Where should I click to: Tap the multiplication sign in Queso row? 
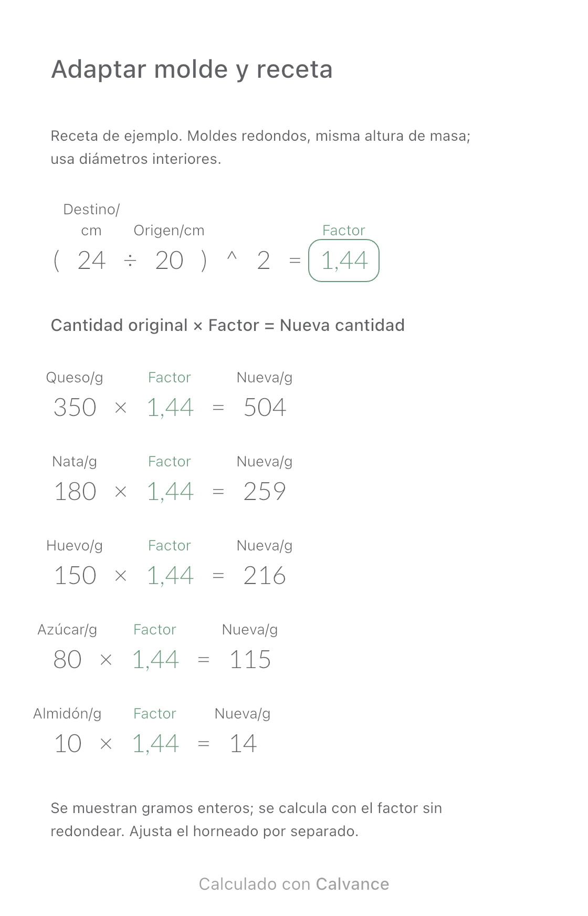tap(121, 408)
